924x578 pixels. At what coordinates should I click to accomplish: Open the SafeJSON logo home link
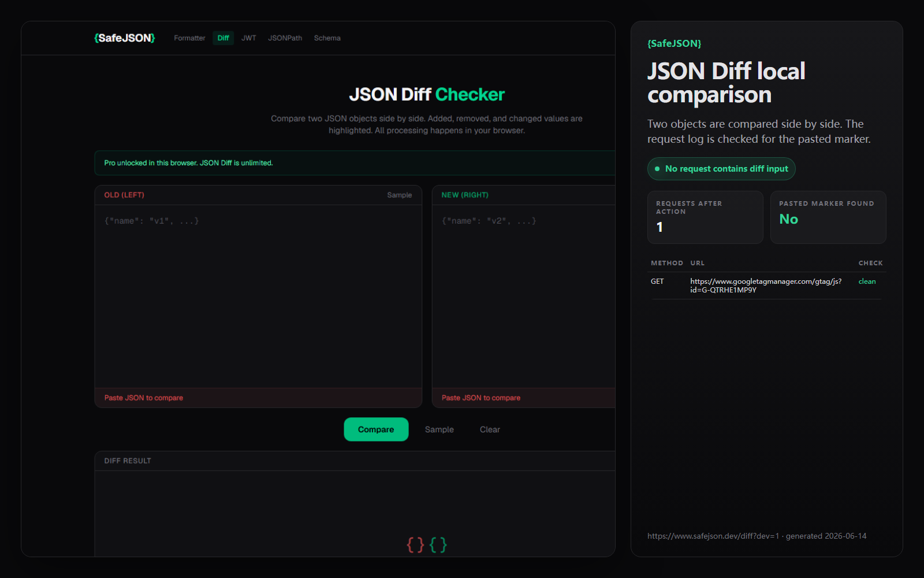pos(125,38)
